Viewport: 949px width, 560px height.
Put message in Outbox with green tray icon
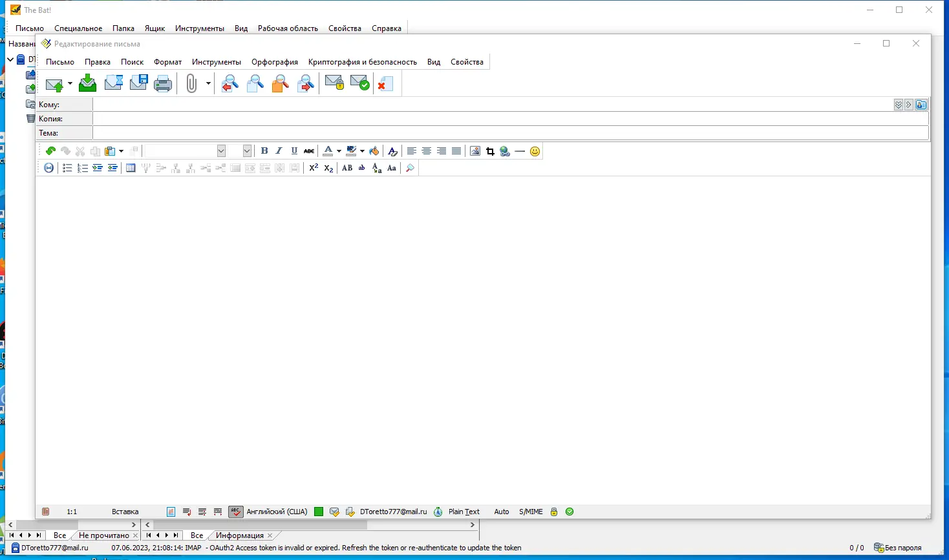[x=87, y=83]
